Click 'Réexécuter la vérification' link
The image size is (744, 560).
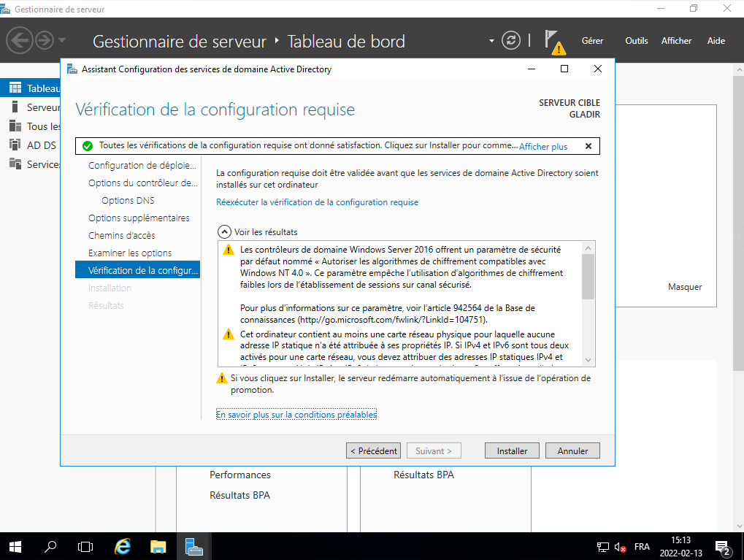coord(317,202)
